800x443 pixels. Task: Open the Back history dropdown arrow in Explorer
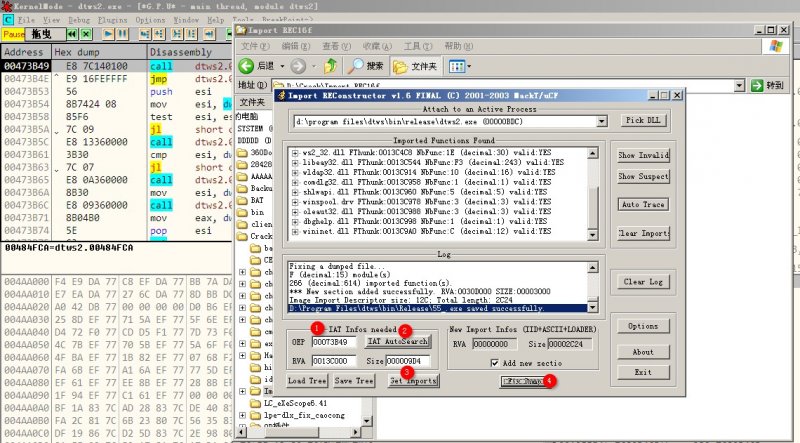282,66
